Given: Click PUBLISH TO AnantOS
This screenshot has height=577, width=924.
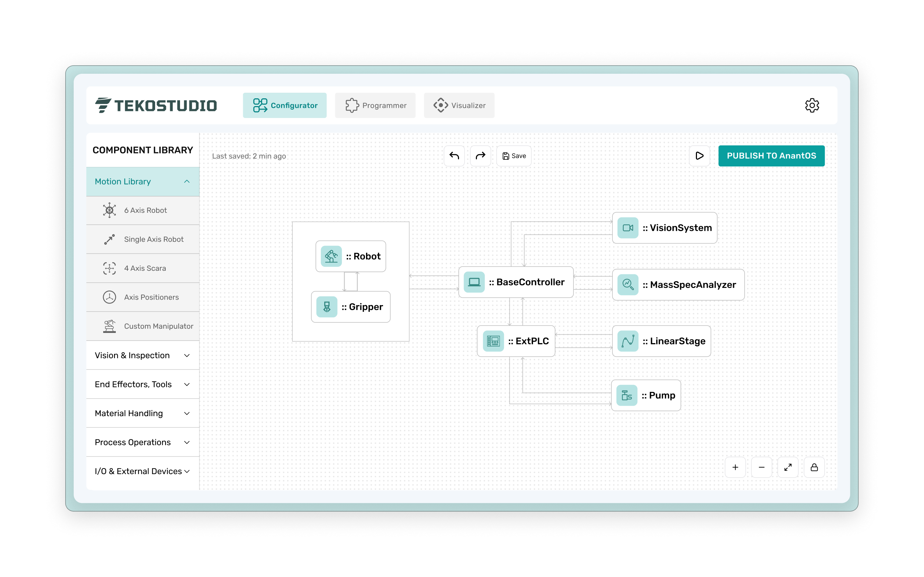Looking at the screenshot, I should tap(771, 156).
